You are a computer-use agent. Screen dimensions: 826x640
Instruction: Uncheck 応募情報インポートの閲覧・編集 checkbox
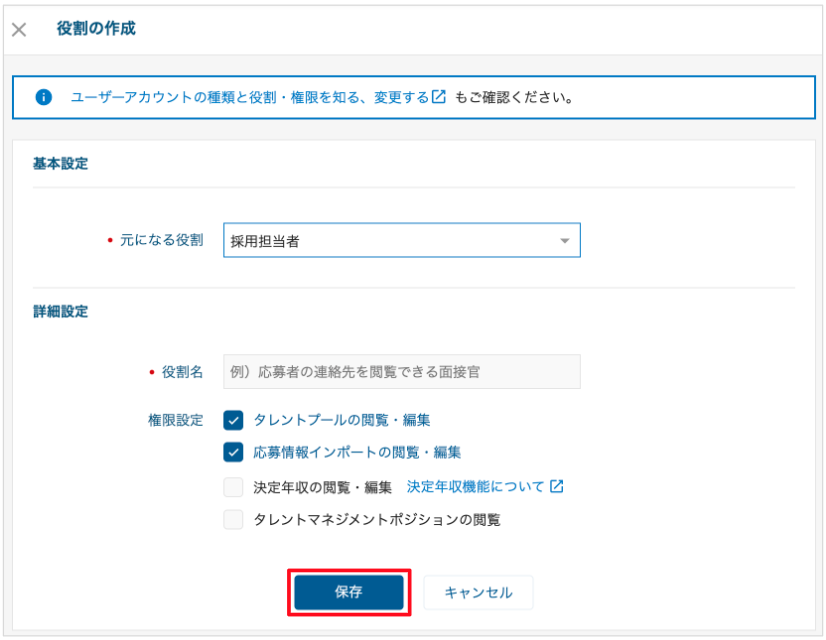point(233,452)
